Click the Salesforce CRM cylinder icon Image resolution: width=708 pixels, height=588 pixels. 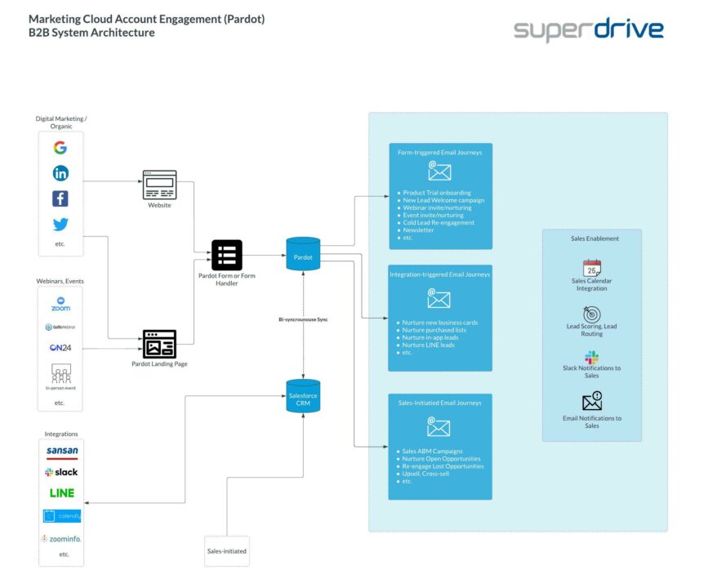[302, 396]
